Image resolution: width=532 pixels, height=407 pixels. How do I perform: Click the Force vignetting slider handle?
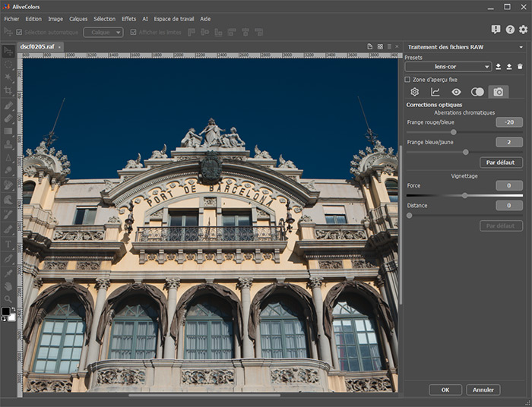coord(465,196)
